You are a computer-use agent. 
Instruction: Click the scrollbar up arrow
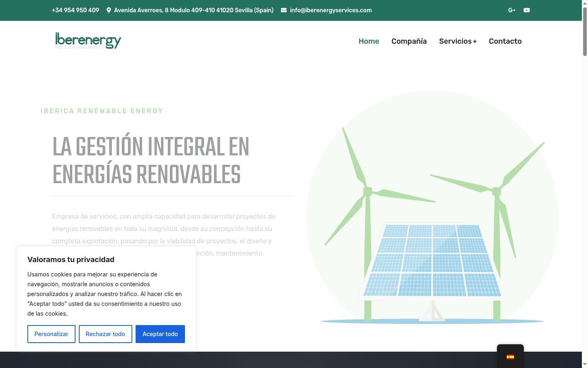[x=585, y=3]
